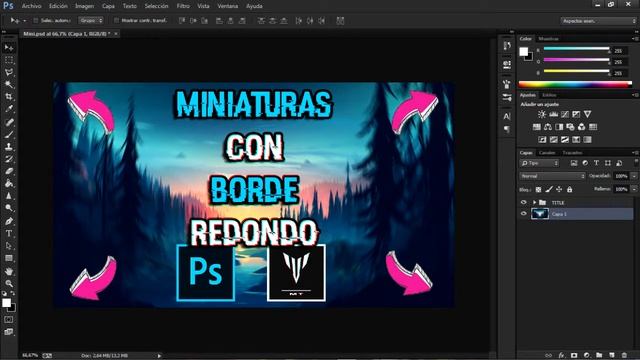Add a Brightness/Contrast adjustment
Image resolution: width=640 pixels, height=360 pixels.
point(542,114)
